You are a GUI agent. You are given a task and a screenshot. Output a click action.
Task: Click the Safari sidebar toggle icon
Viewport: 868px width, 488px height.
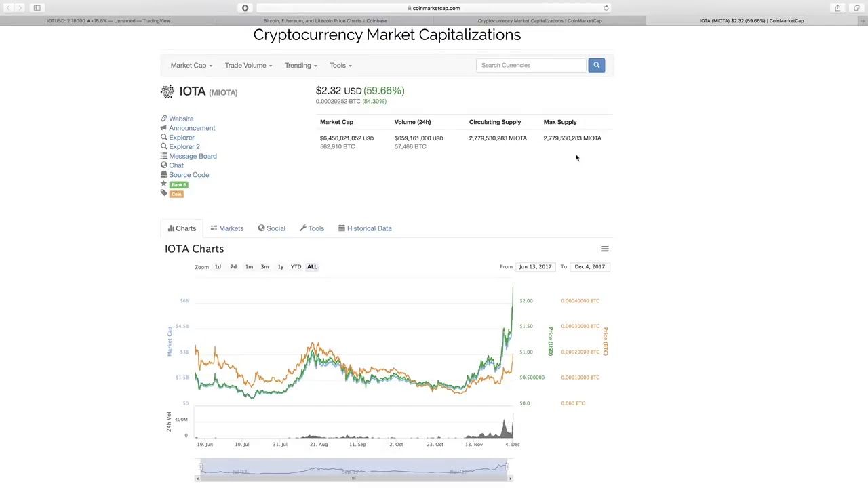(37, 8)
